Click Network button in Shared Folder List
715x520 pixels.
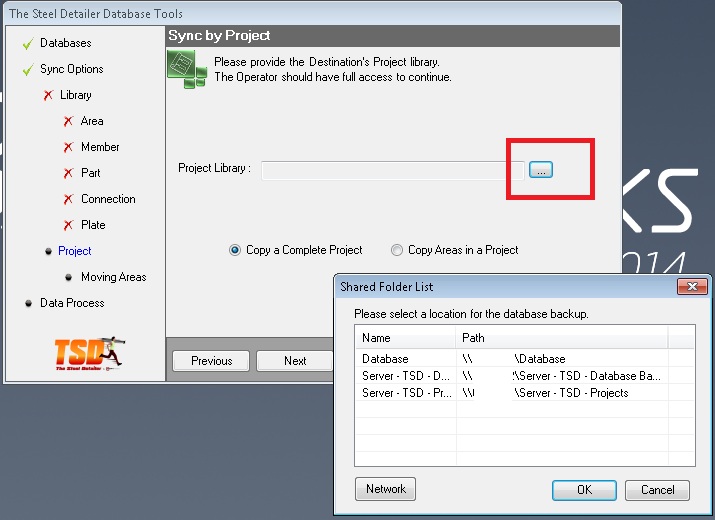[385, 489]
